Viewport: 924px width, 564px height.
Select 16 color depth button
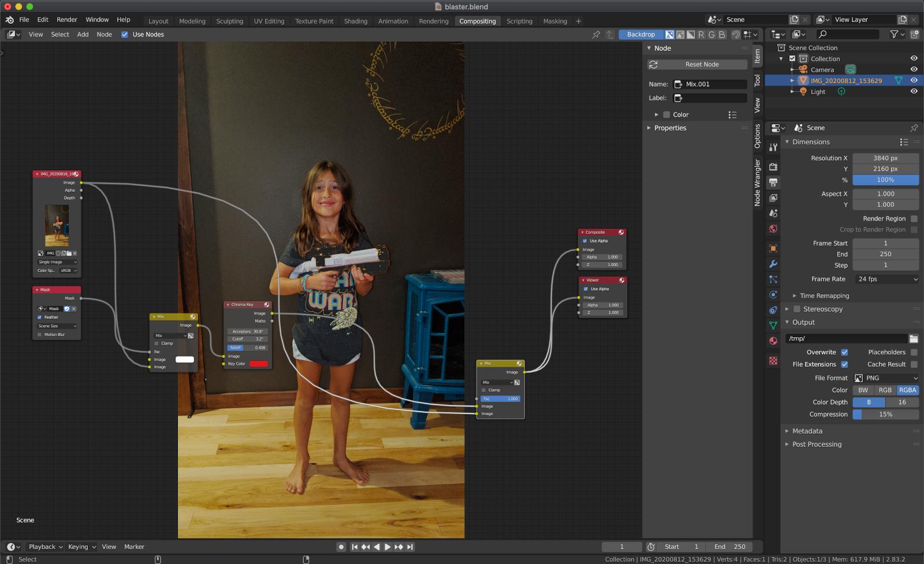coord(902,402)
